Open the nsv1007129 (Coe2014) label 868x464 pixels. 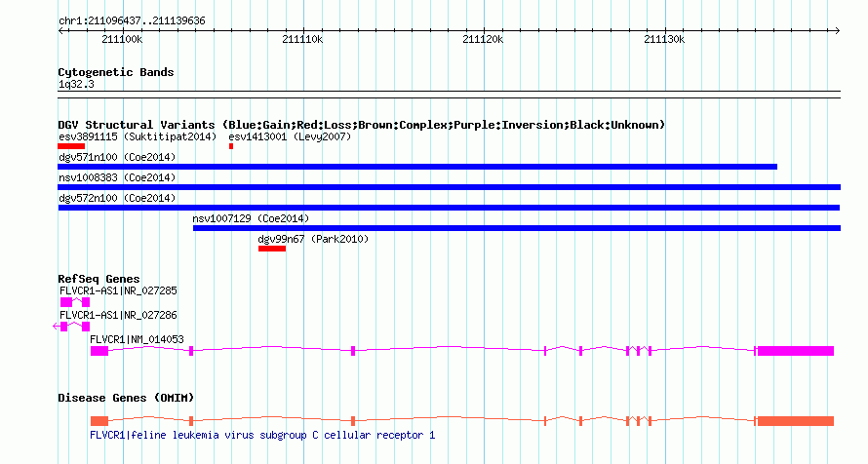tap(251, 218)
